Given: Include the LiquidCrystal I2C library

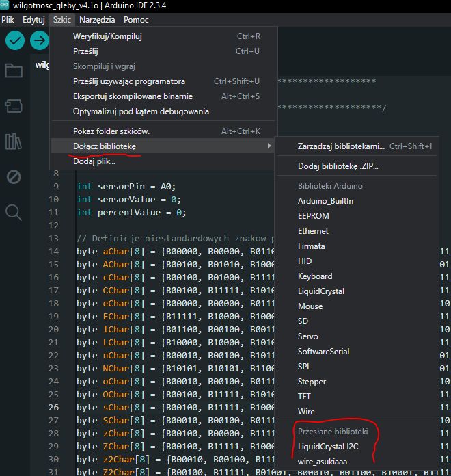Looking at the screenshot, I should [x=328, y=447].
